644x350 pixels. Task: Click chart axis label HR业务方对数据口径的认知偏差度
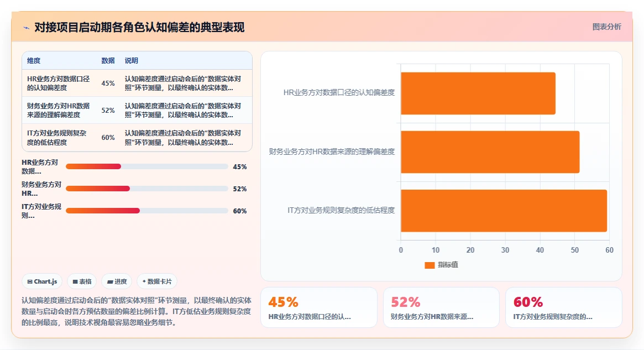click(339, 93)
